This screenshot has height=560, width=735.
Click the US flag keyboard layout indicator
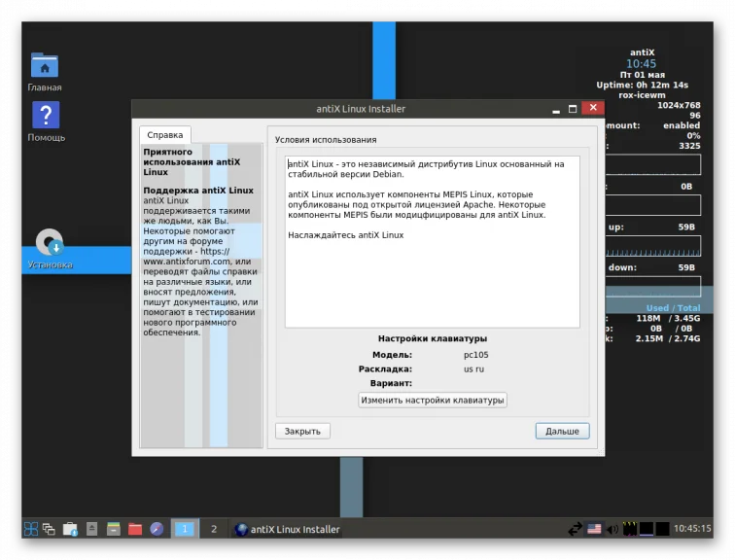click(x=594, y=529)
